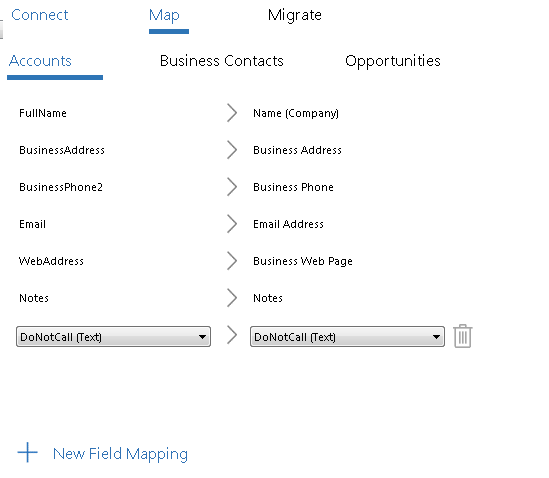The image size is (549, 478).
Task: Switch to the Connect step
Action: coord(40,15)
